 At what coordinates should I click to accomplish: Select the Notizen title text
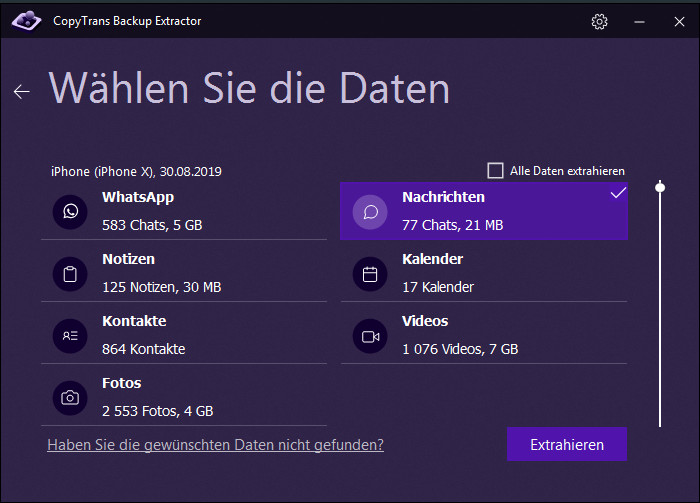pyautogui.click(x=129, y=259)
